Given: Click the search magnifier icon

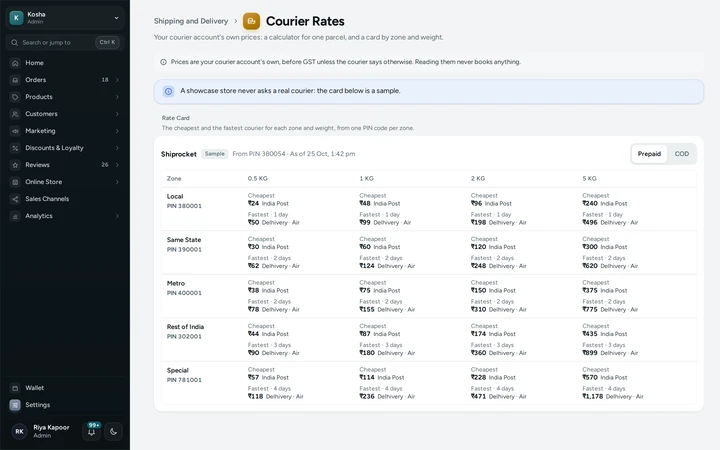Looking at the screenshot, I should [15, 42].
